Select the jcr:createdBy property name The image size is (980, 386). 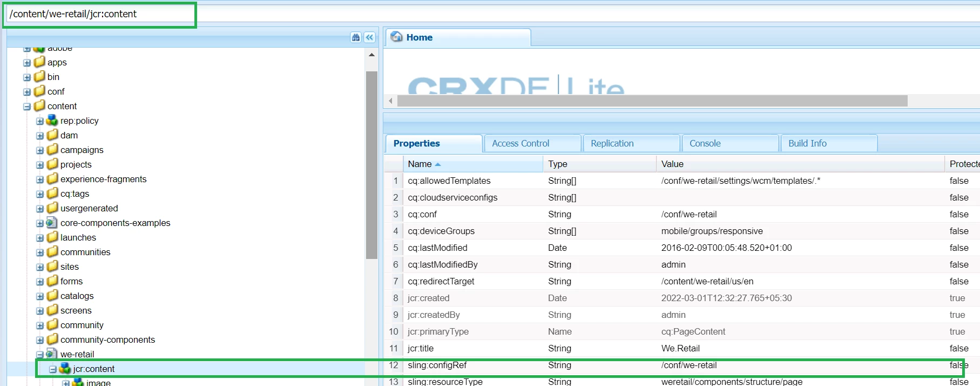pos(434,315)
